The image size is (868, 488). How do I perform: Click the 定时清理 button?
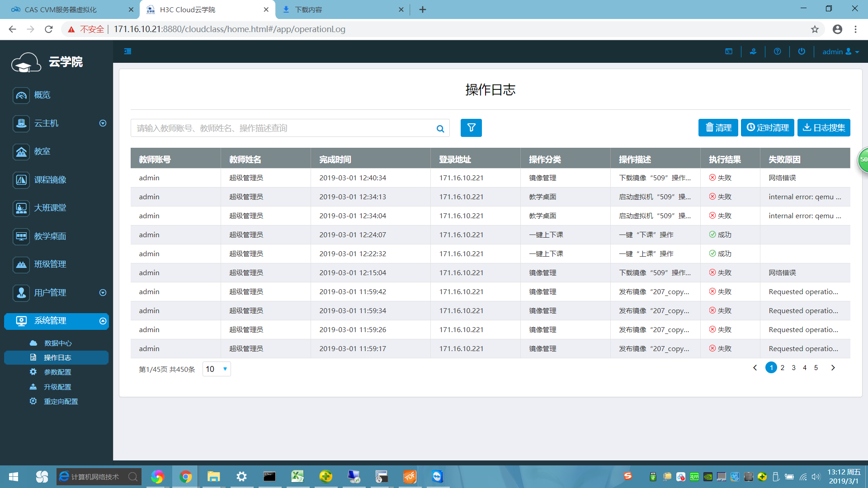[767, 128]
